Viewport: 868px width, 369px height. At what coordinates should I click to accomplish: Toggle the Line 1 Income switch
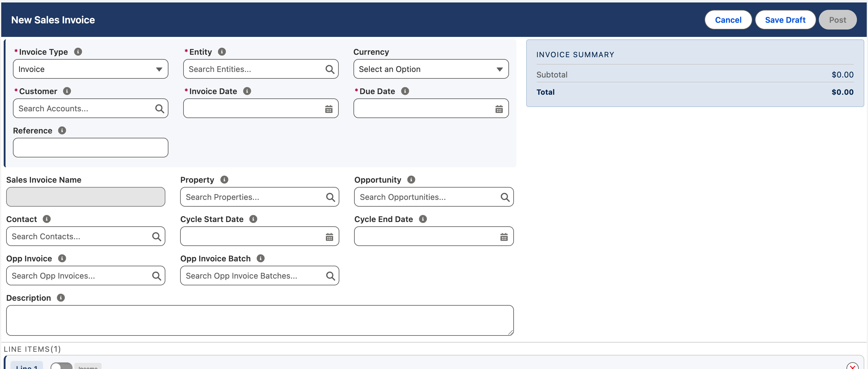coord(61,366)
